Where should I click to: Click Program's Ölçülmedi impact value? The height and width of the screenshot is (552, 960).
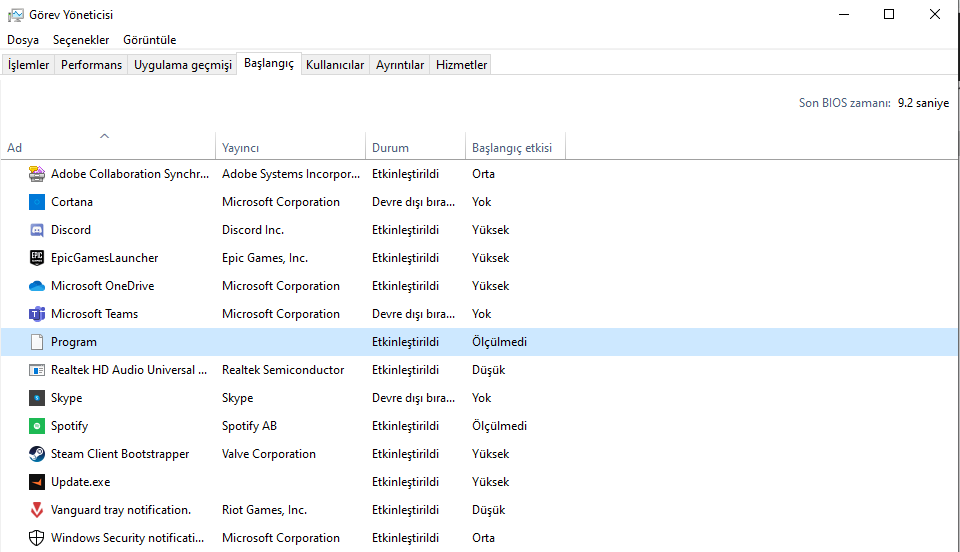tap(499, 342)
